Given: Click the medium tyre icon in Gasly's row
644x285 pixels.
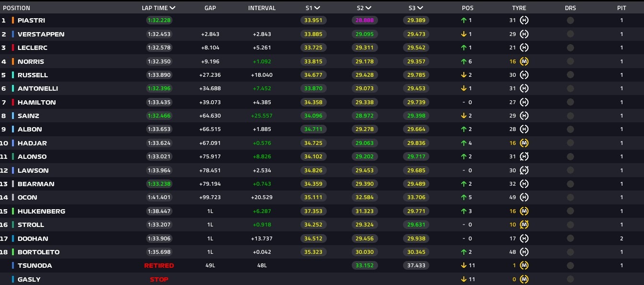Looking at the screenshot, I should pyautogui.click(x=524, y=279).
